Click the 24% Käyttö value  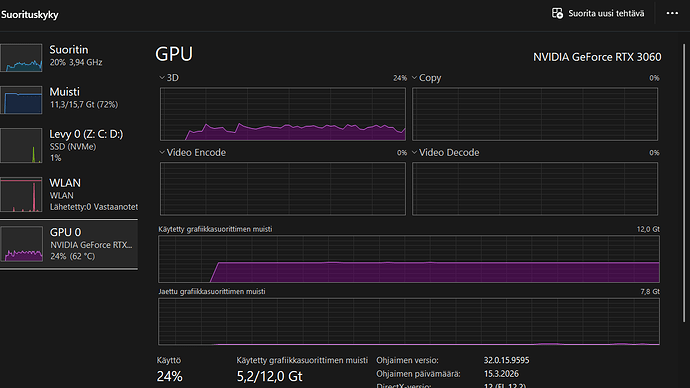click(x=169, y=377)
